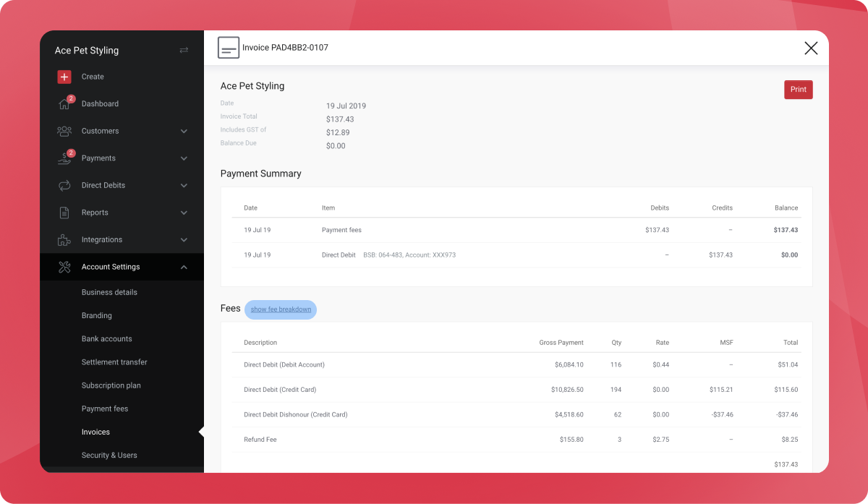This screenshot has width=868, height=504.
Task: Expand the Direct Debits chevron
Action: point(184,186)
